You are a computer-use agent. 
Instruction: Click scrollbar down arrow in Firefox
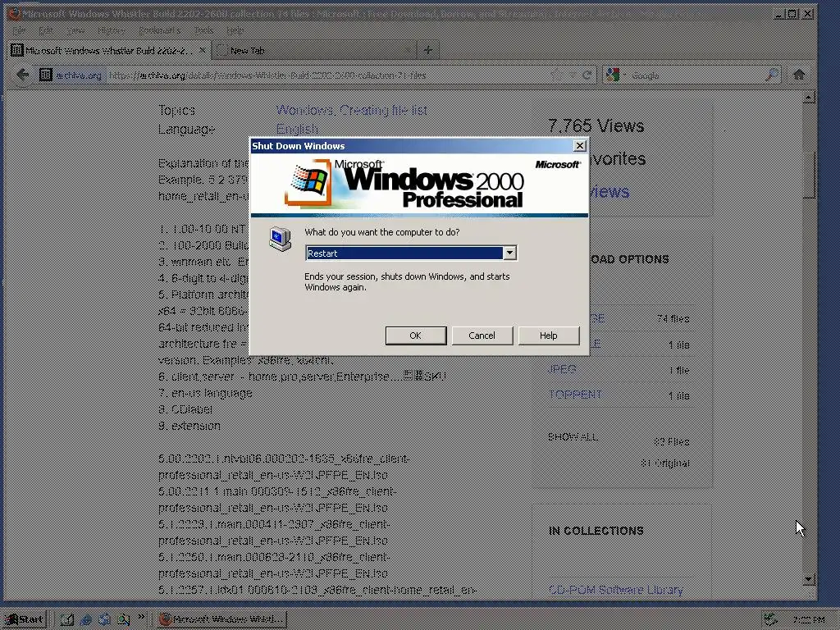click(x=809, y=578)
